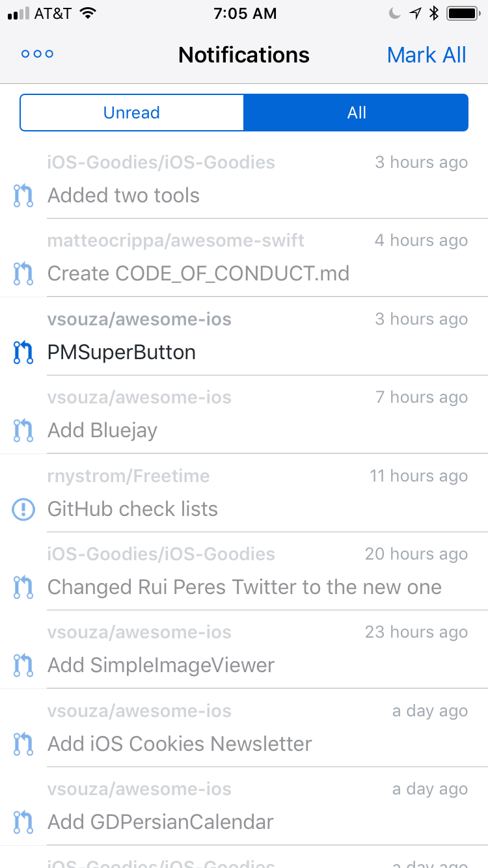488x868 pixels.
Task: Tap the battery indicator in the status bar
Action: (x=463, y=13)
